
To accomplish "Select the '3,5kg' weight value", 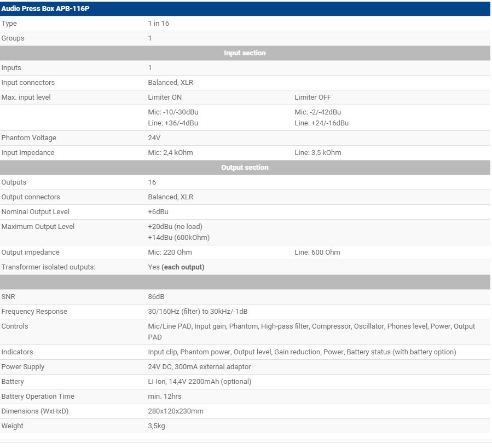I will click(157, 426).
